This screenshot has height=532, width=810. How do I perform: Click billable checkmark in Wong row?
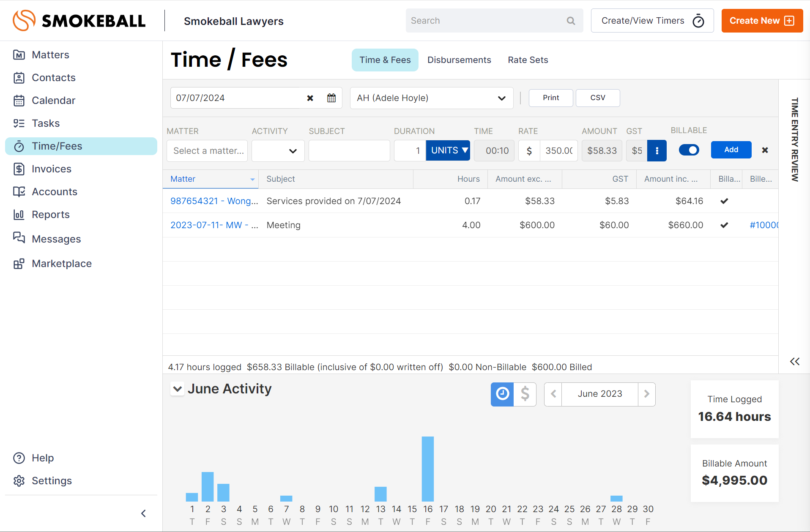point(724,201)
